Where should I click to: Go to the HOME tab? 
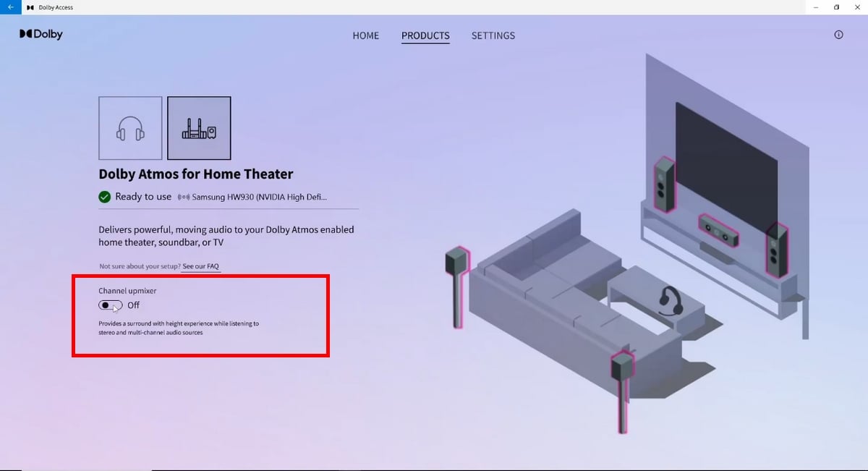[365, 35]
